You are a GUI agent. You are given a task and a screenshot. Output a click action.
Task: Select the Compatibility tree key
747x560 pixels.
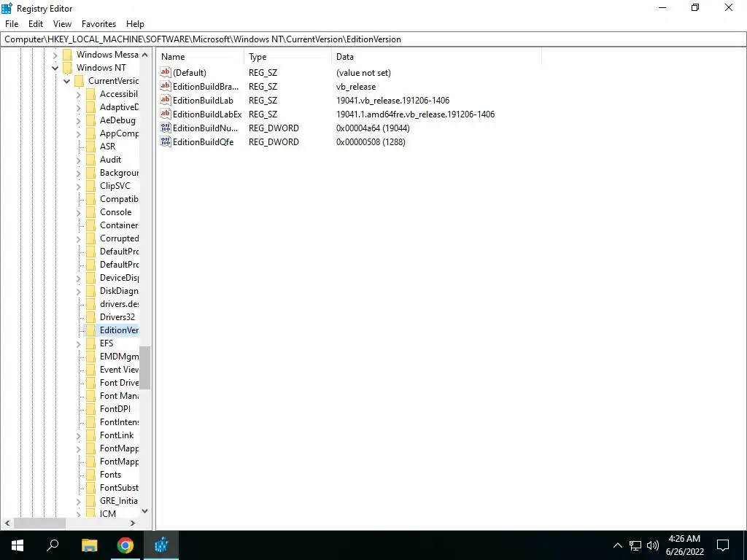(x=119, y=199)
